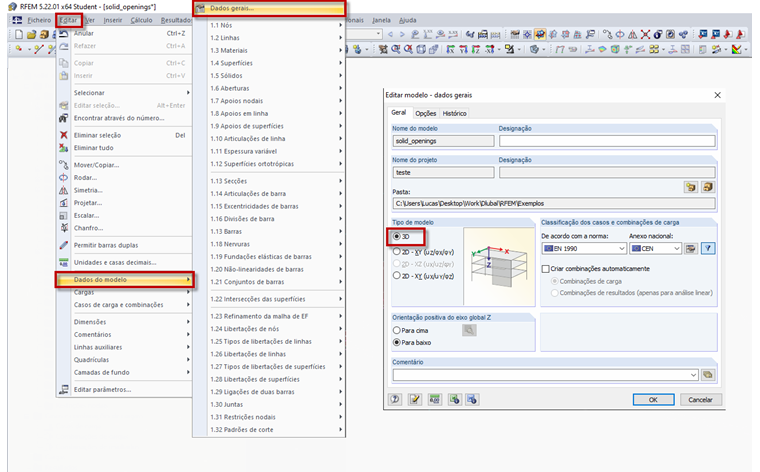Enable Criar combinações automaticamente checkbox
Image resolution: width=760 pixels, height=472 pixels.
(x=546, y=268)
